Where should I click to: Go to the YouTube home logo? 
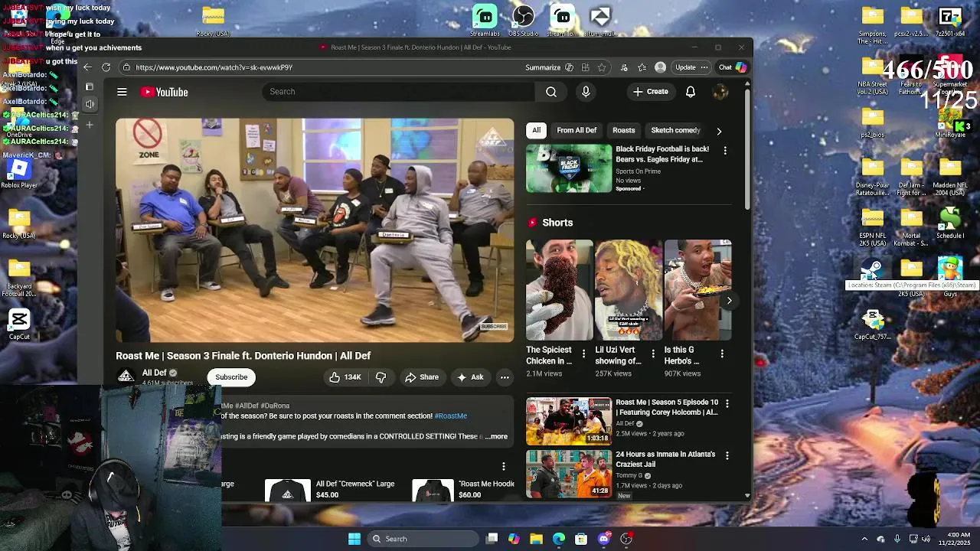pyautogui.click(x=165, y=92)
